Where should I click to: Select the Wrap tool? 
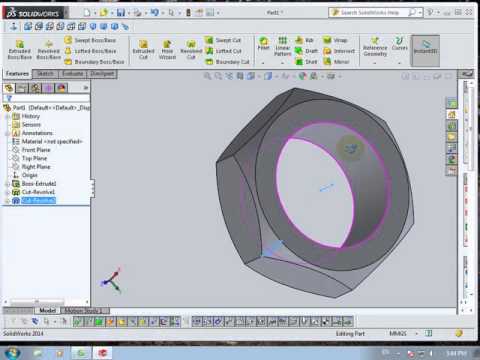(x=335, y=40)
